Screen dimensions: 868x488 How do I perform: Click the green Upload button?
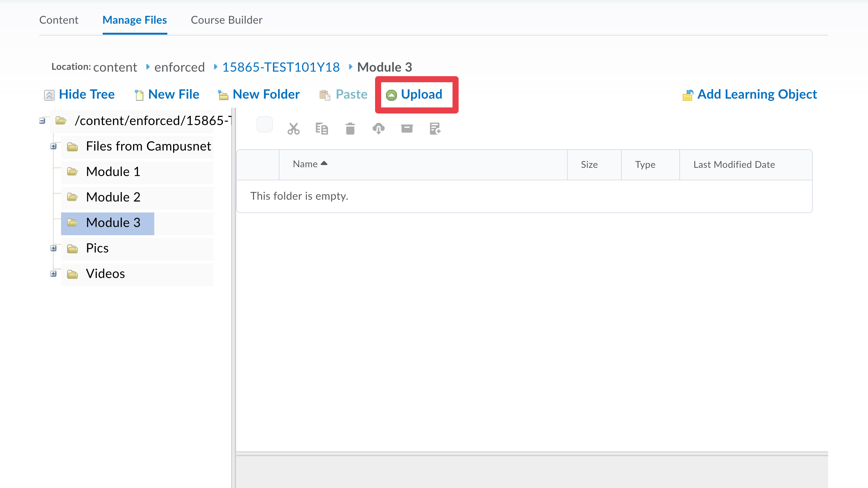click(415, 95)
